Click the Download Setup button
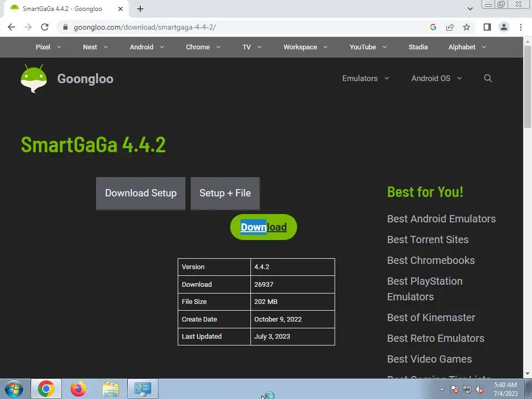 (141, 193)
